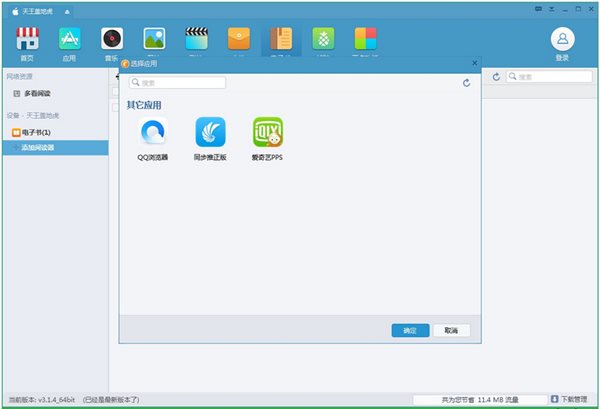The height and width of the screenshot is (409, 600).
Task: Open the 应用 App Store icon
Action: [x=69, y=41]
